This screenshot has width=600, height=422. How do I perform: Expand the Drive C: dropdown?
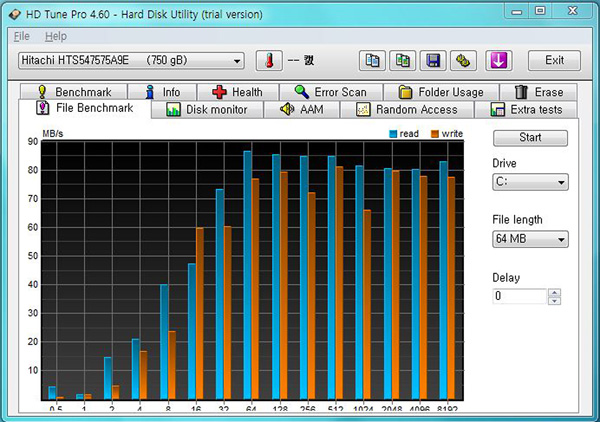click(561, 182)
